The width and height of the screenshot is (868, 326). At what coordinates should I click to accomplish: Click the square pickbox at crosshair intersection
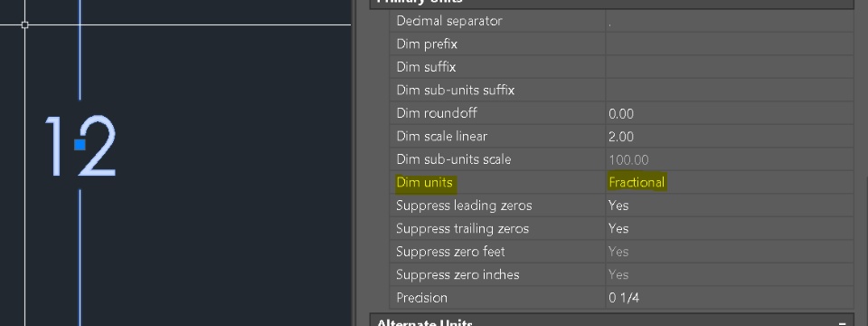[x=25, y=25]
